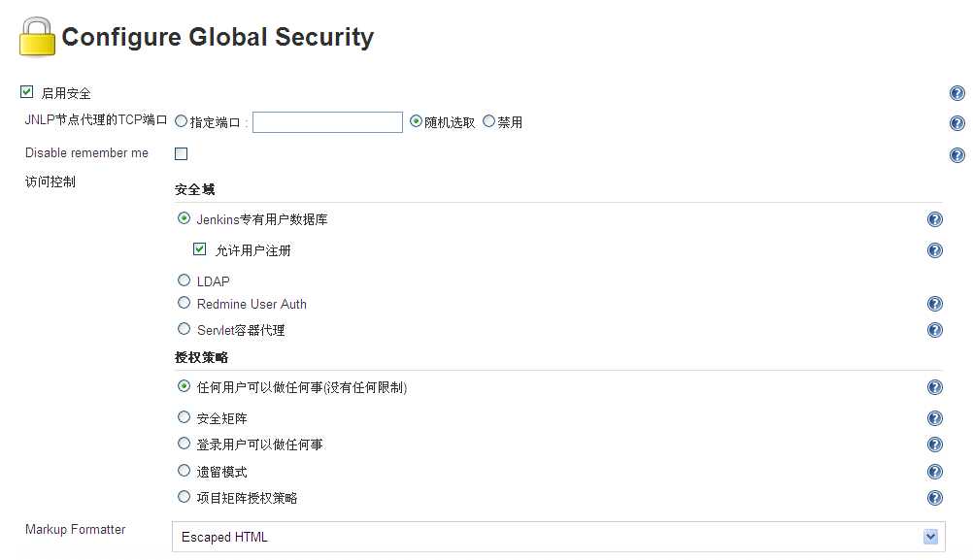973x560 pixels.
Task: Show help for Disable remember me
Action: [x=956, y=155]
